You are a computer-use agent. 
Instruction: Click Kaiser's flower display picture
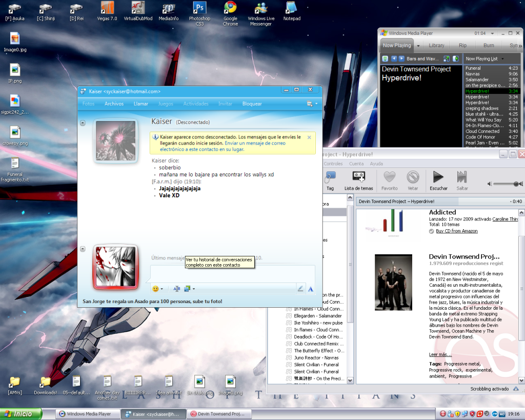(x=115, y=141)
